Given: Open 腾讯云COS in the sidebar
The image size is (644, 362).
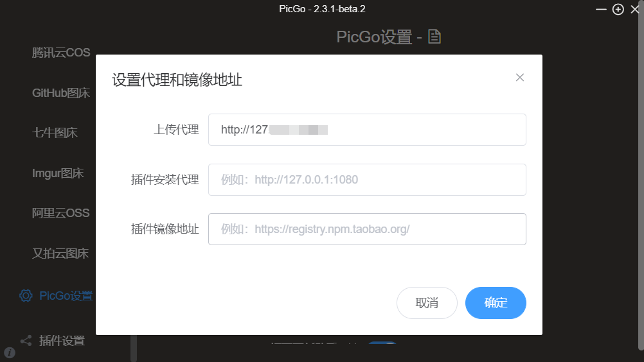Looking at the screenshot, I should click(61, 53).
